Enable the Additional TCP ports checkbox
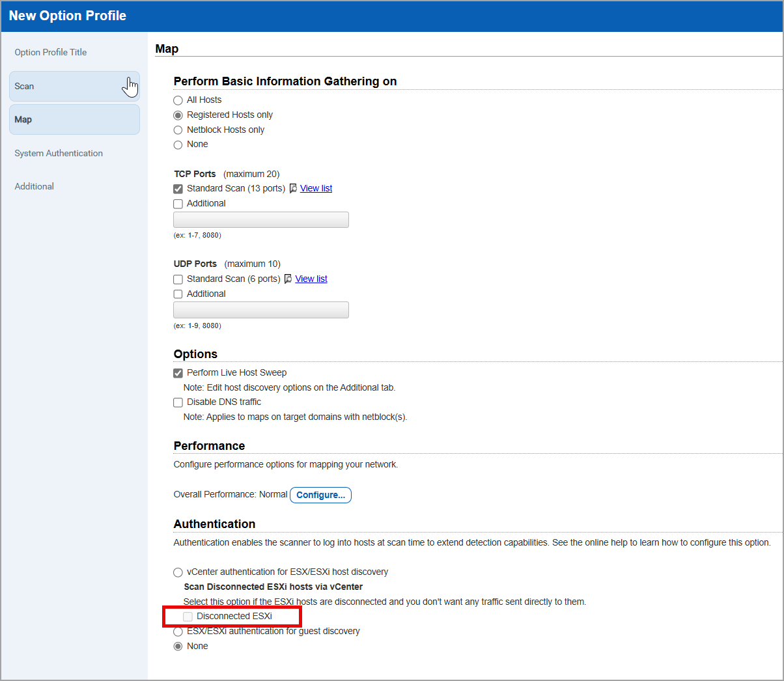The width and height of the screenshot is (784, 681). tap(178, 204)
